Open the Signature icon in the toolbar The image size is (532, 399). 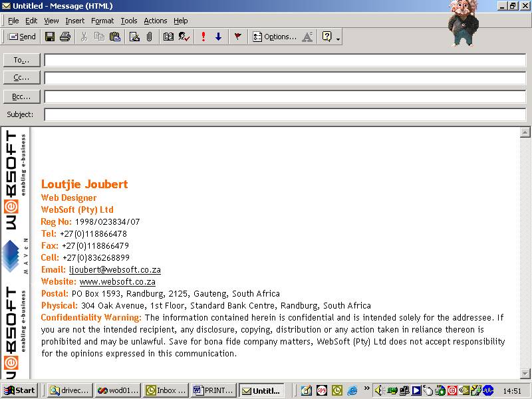pos(134,37)
